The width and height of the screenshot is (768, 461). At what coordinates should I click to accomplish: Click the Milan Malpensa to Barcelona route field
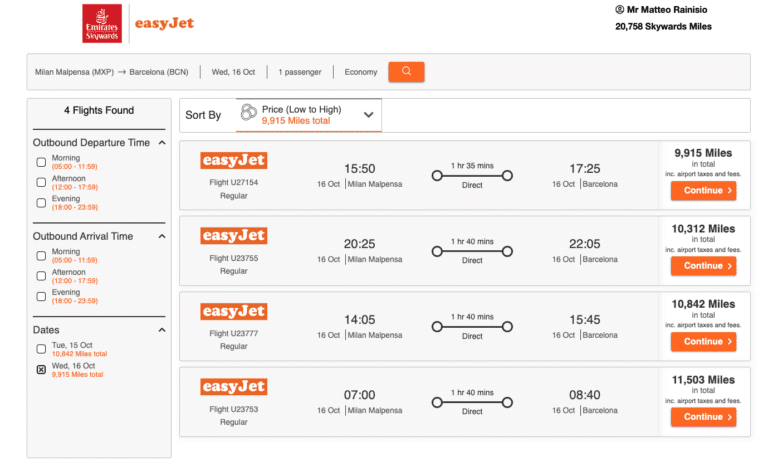tap(111, 72)
